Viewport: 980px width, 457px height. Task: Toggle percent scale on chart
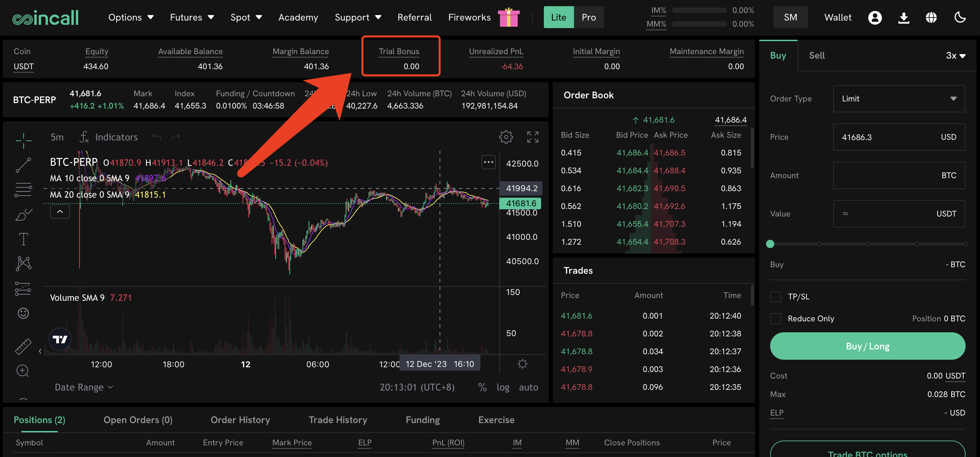[x=482, y=387]
